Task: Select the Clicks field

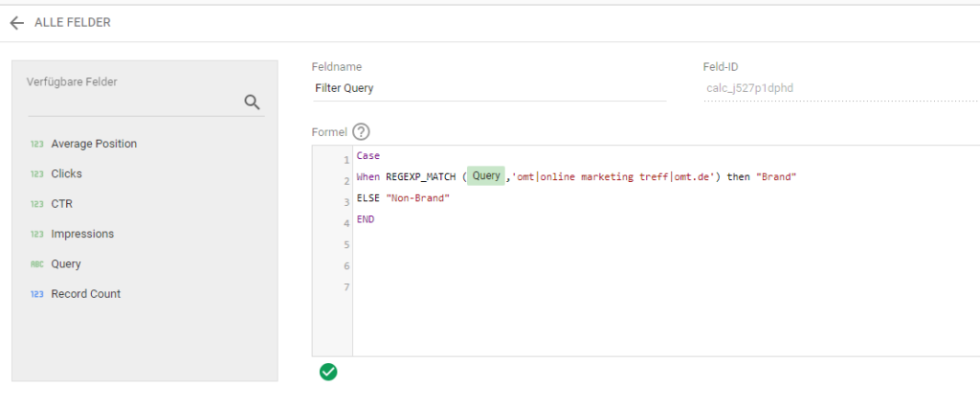Action: (66, 174)
